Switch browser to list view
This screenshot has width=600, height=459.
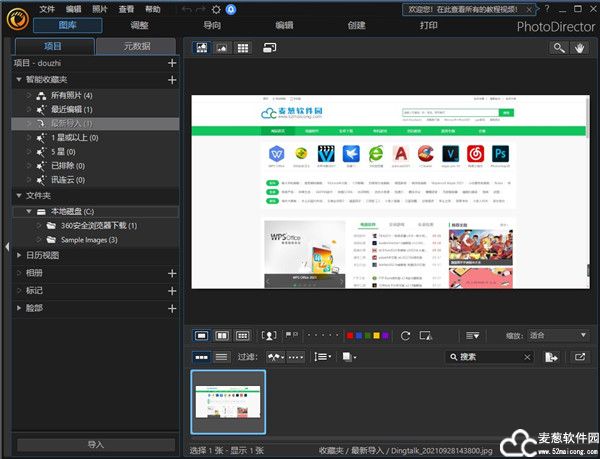point(221,357)
